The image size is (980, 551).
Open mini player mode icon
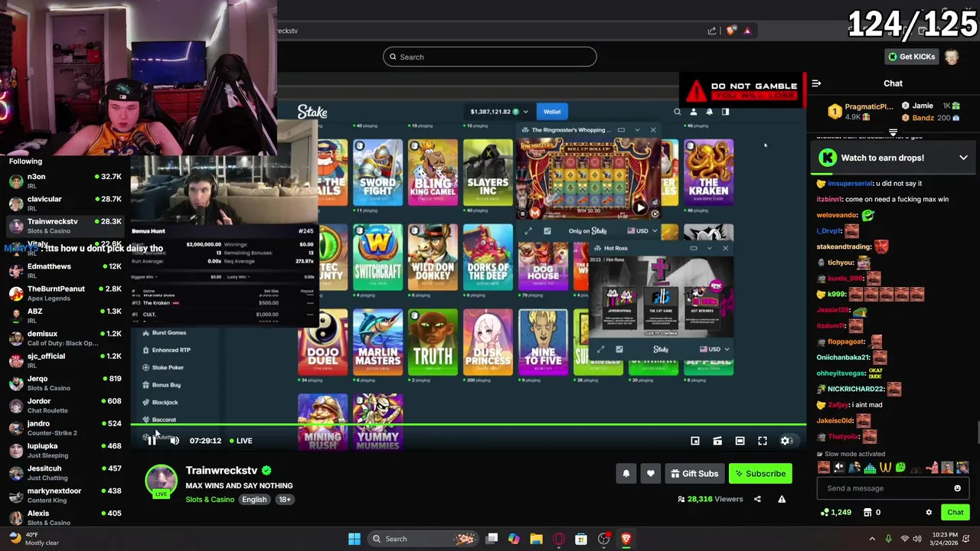(x=695, y=441)
